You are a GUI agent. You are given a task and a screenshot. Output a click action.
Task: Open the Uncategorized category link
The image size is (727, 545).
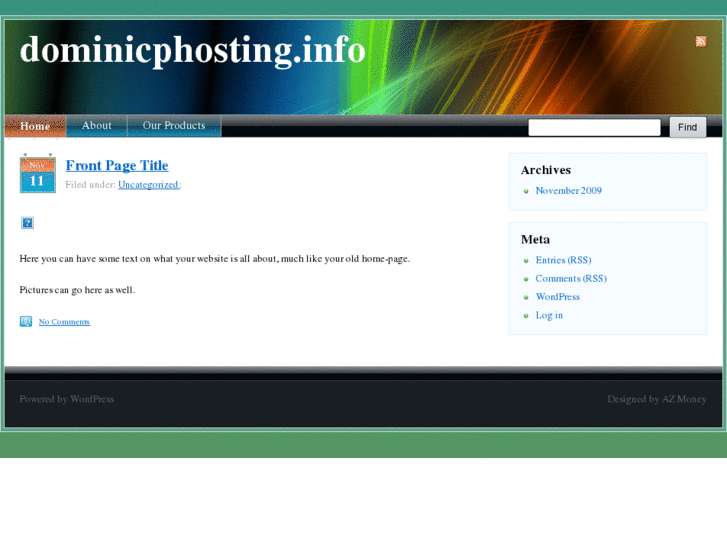[x=148, y=185]
